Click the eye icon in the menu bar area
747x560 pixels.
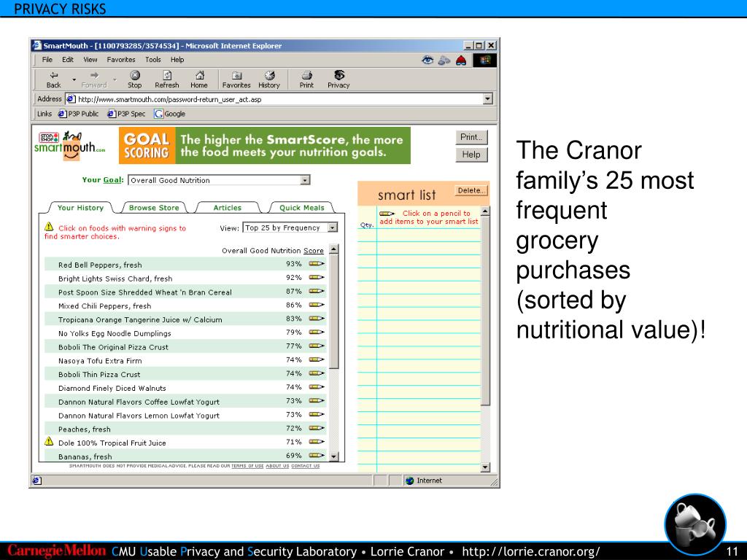click(427, 60)
